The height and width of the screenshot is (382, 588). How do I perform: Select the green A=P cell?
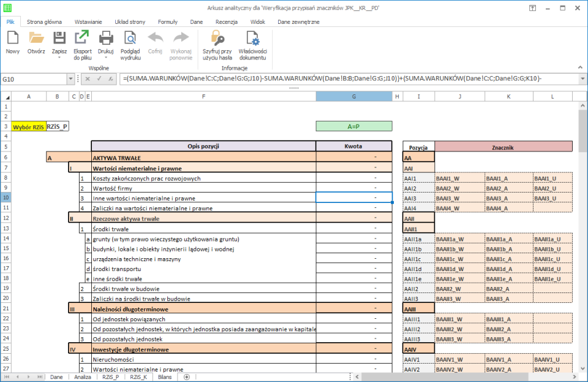tap(353, 126)
